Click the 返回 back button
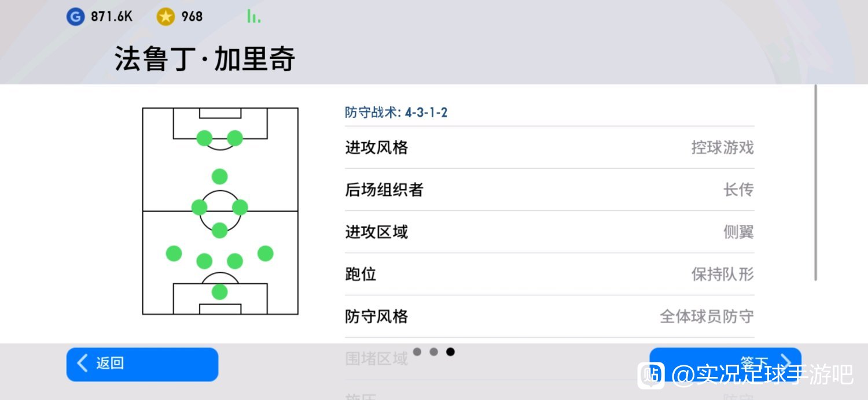The width and height of the screenshot is (868, 400). click(142, 364)
